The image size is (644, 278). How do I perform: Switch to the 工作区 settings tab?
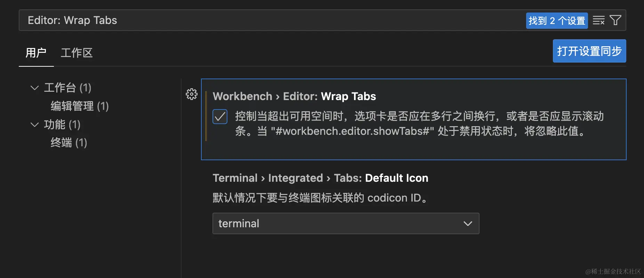[76, 52]
